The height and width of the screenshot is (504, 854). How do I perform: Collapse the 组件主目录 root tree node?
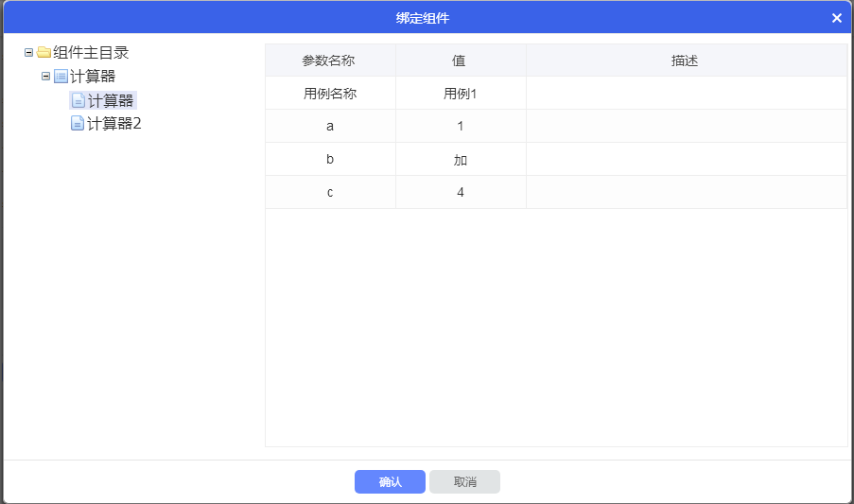point(28,53)
